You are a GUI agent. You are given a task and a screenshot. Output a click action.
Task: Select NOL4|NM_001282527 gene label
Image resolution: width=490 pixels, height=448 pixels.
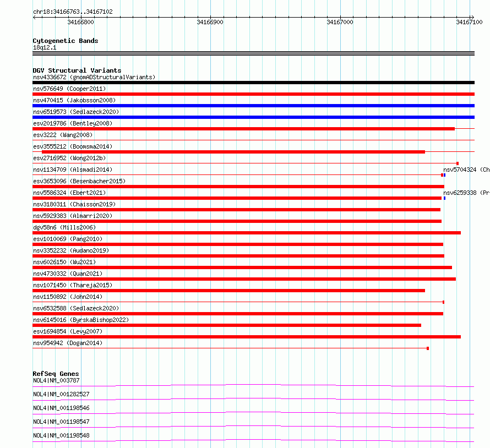point(61,394)
